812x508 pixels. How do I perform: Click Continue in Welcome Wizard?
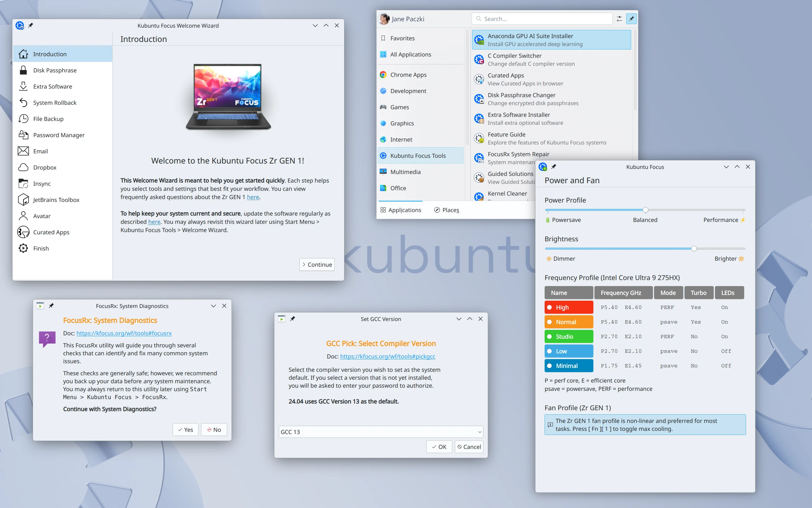pos(317,264)
